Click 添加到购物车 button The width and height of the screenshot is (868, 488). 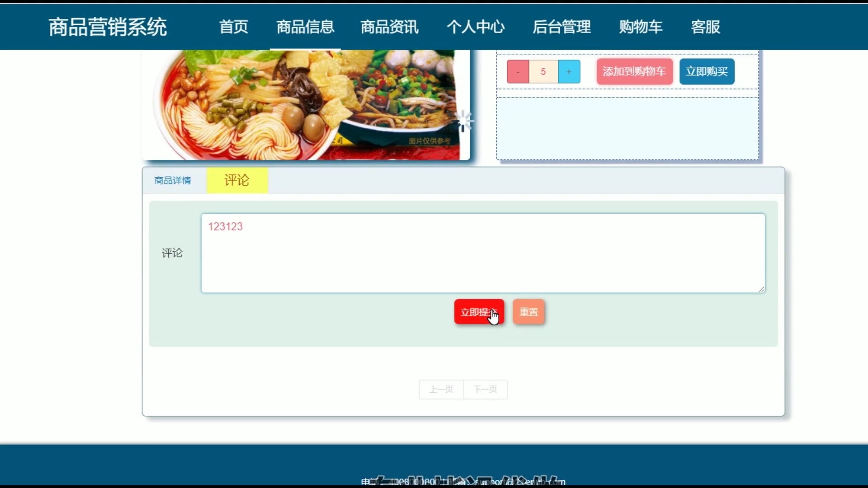point(634,72)
